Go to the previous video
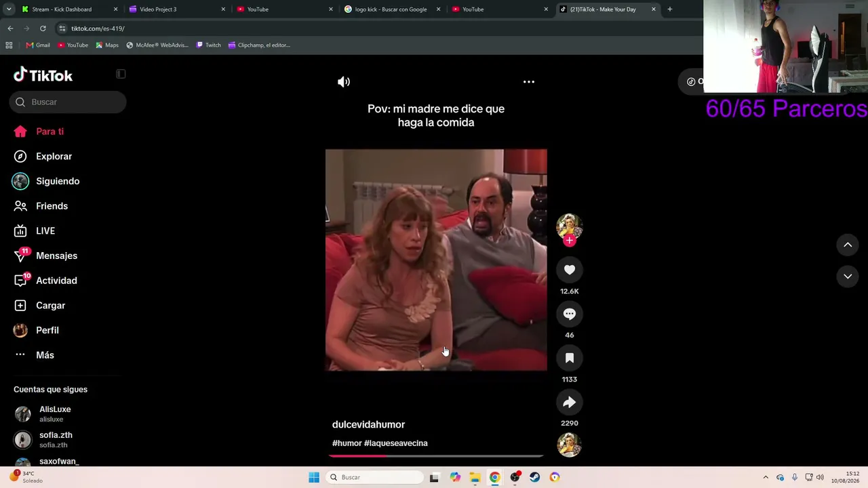 point(848,245)
